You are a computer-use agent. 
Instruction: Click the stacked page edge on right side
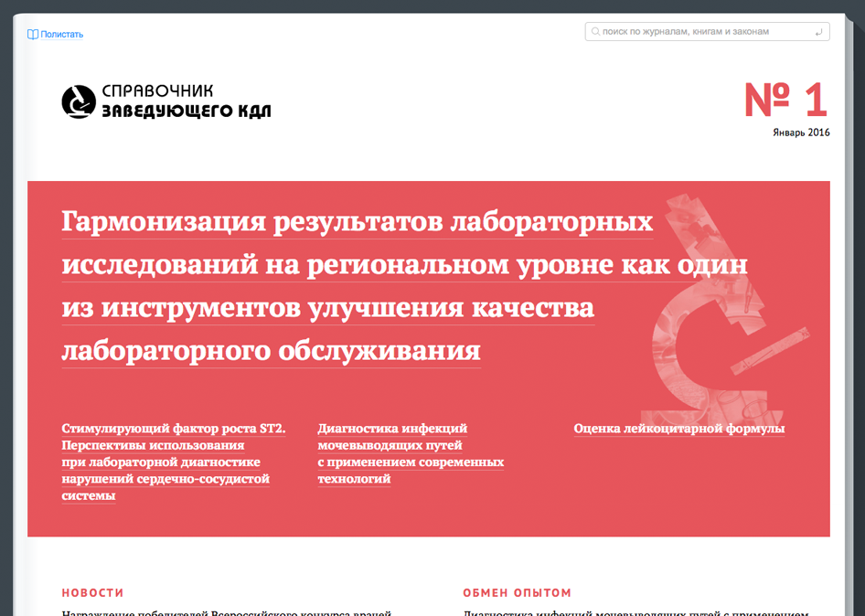849,320
